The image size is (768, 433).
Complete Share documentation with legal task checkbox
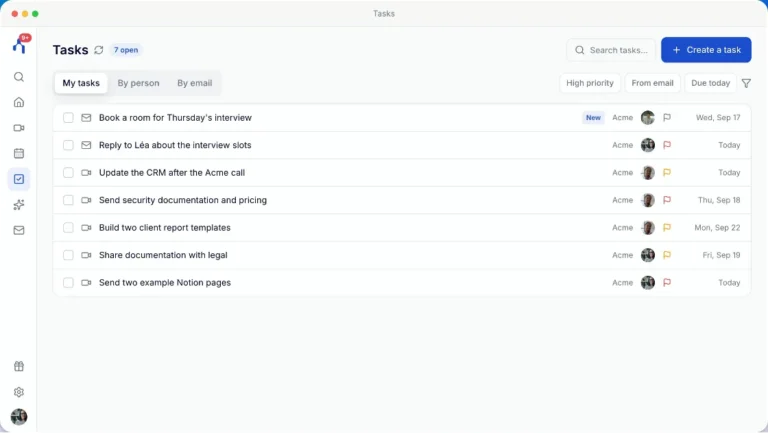[68, 255]
